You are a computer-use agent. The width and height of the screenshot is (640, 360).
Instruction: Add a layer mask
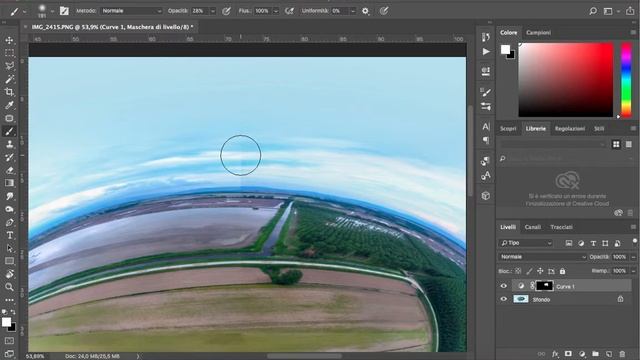click(568, 354)
